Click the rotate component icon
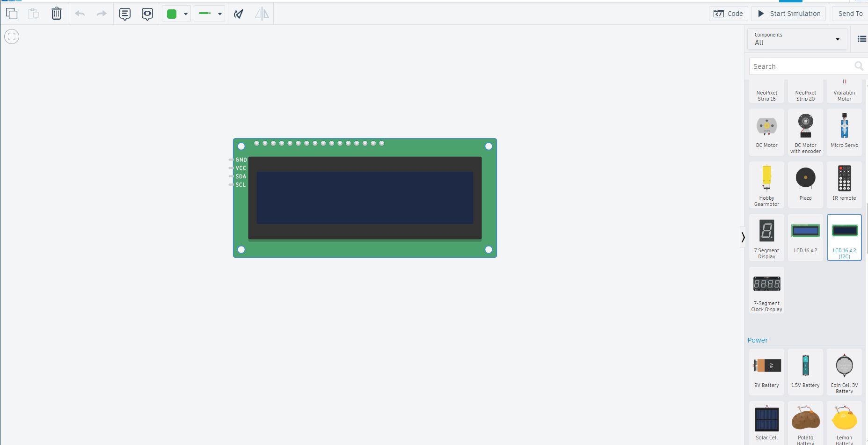 (x=239, y=14)
